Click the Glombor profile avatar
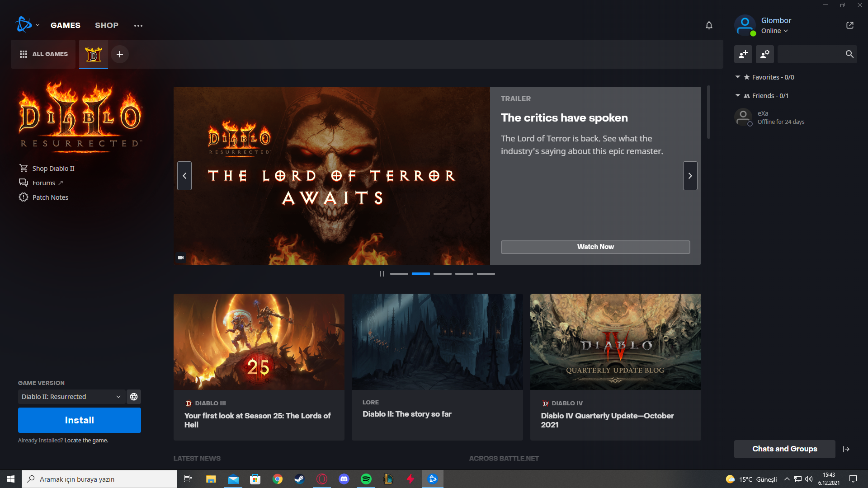868x488 pixels. pos(745,25)
